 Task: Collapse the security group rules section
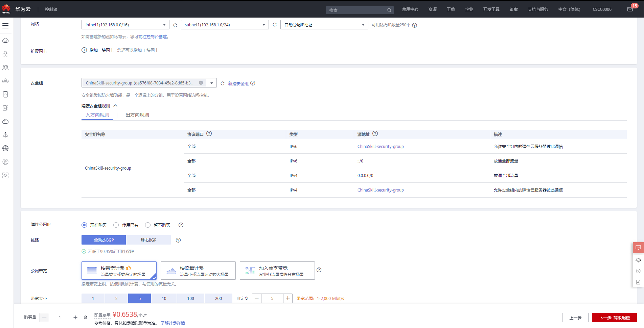(x=100, y=106)
